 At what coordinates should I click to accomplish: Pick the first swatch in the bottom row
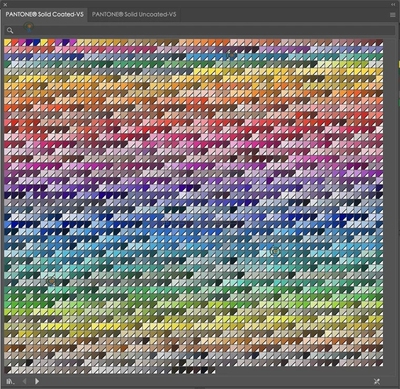[8, 370]
